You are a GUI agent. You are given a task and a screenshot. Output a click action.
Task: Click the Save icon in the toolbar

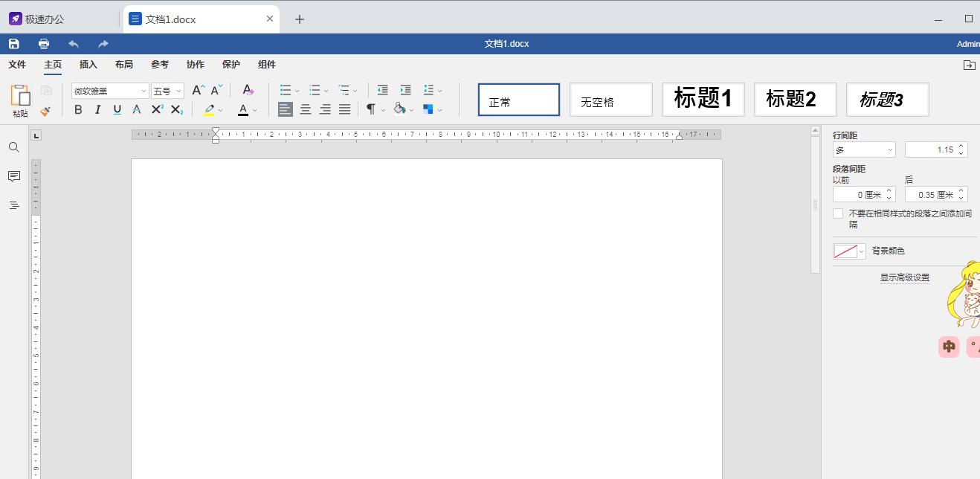click(x=14, y=43)
